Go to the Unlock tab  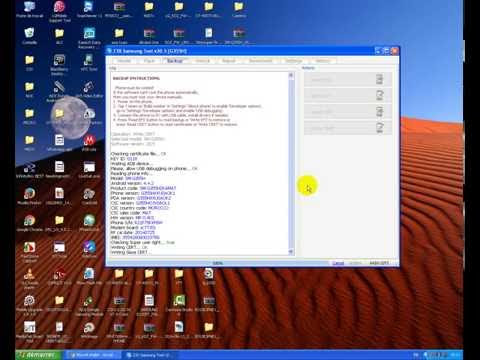click(203, 61)
